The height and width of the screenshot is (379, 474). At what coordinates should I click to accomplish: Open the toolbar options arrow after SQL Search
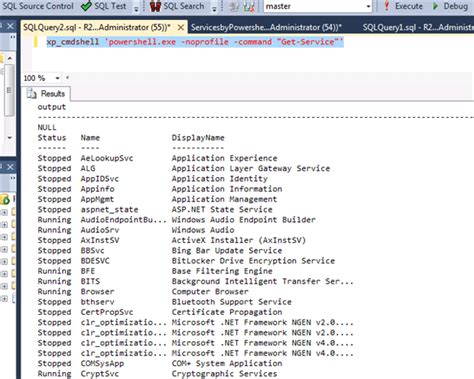(x=214, y=8)
